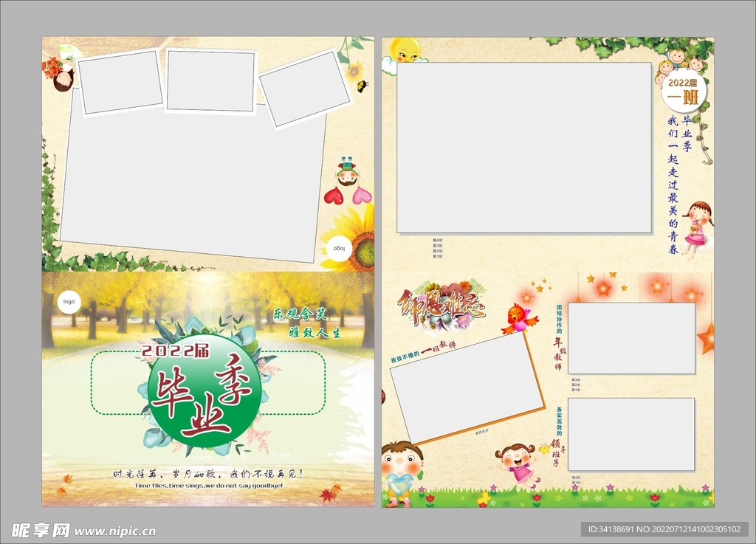
Task: Click the 雅致人生 green text
Action: pos(315,332)
